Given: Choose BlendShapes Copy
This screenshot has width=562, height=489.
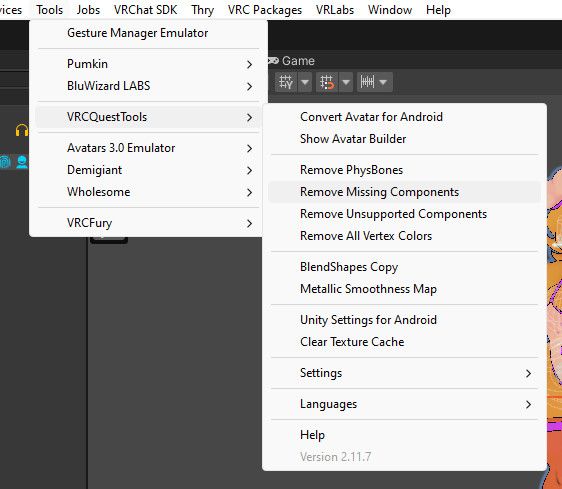Looking at the screenshot, I should 404,267.
